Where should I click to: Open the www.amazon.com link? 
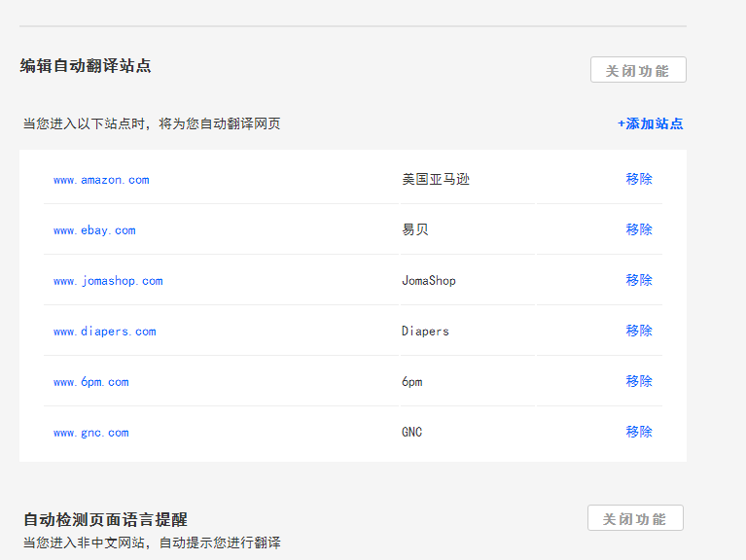[x=101, y=180]
